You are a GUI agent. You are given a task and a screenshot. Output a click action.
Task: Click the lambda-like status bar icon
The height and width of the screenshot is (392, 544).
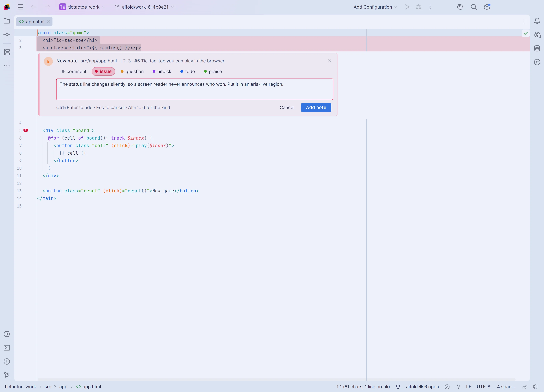(458, 387)
